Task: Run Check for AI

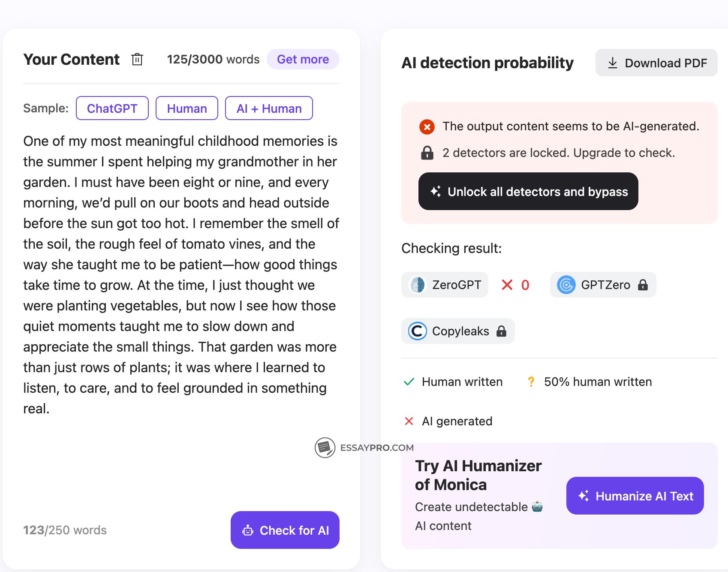Action: tap(285, 530)
